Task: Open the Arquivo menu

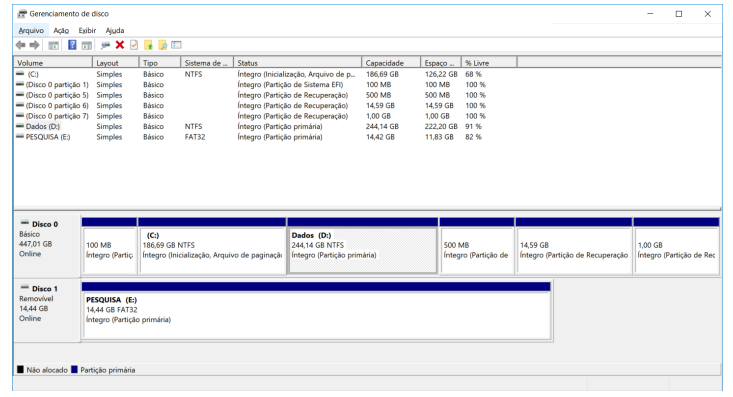Action: [31, 30]
